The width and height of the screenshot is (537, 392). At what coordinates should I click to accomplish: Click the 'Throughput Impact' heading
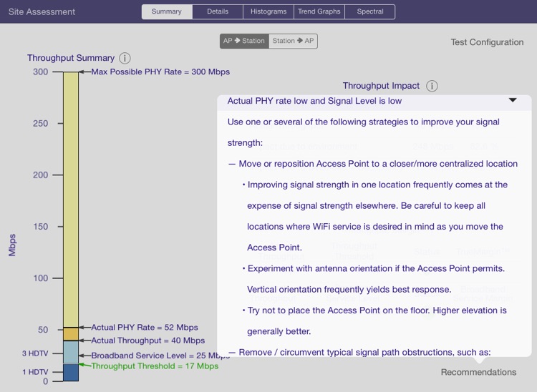[381, 86]
